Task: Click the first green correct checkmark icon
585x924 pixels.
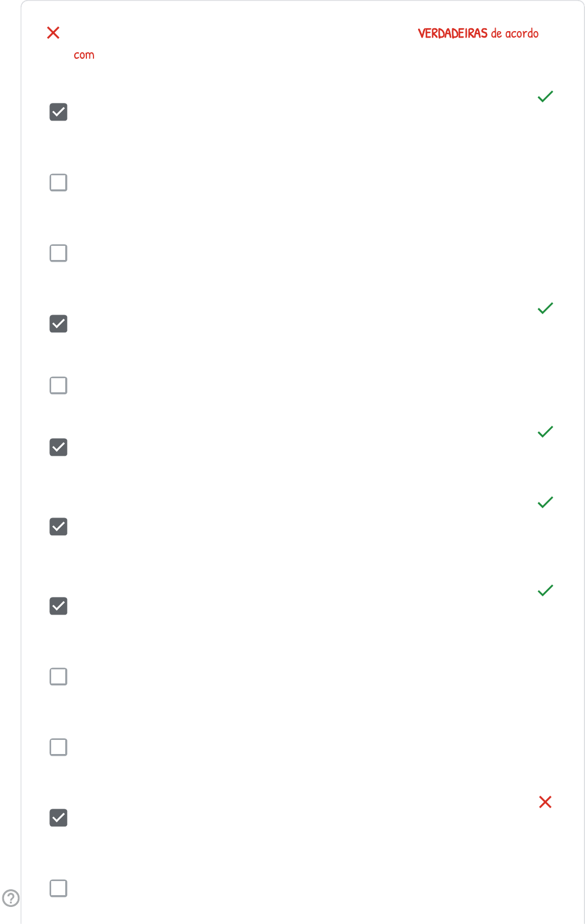Action: point(545,96)
